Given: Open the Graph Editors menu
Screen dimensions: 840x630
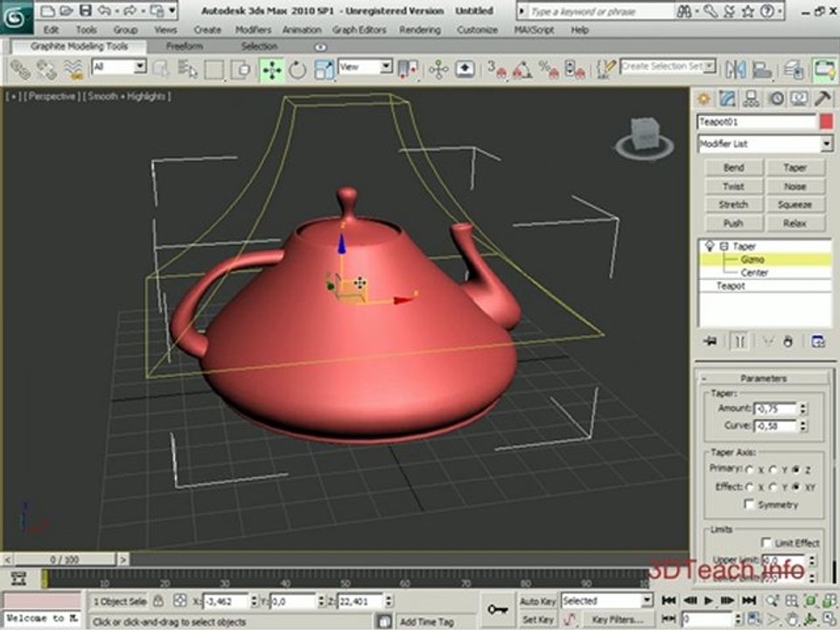Looking at the screenshot, I should point(359,30).
